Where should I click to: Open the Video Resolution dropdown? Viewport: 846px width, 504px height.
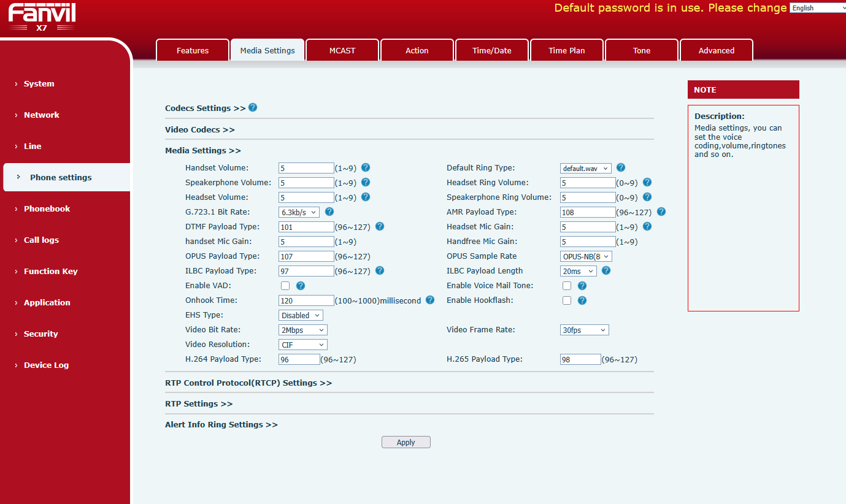pos(302,345)
